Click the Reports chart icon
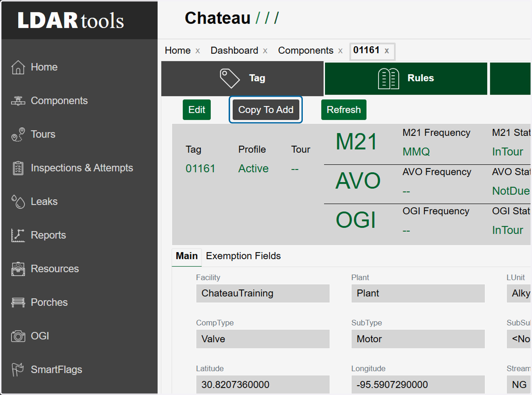 pos(18,235)
